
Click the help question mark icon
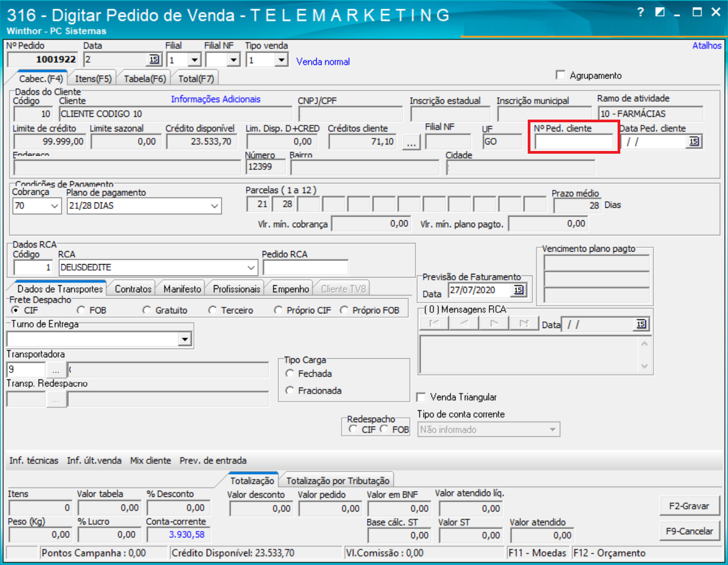coord(640,12)
